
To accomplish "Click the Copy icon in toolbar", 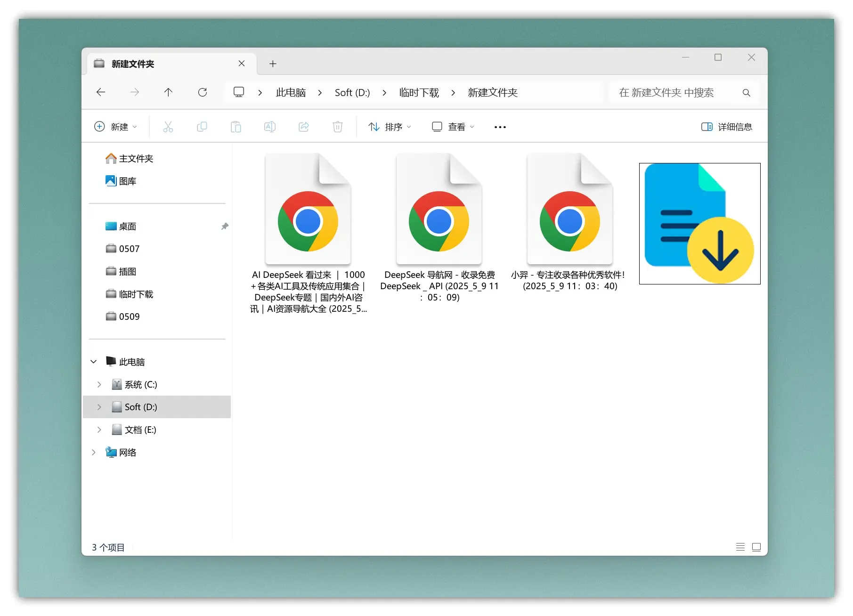I will 202,127.
